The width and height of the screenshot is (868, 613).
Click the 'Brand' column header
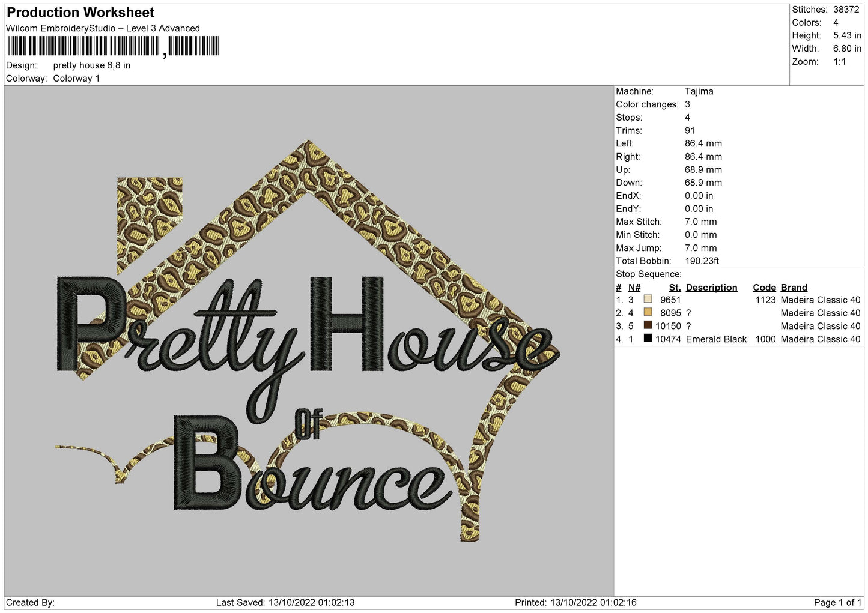coord(794,288)
